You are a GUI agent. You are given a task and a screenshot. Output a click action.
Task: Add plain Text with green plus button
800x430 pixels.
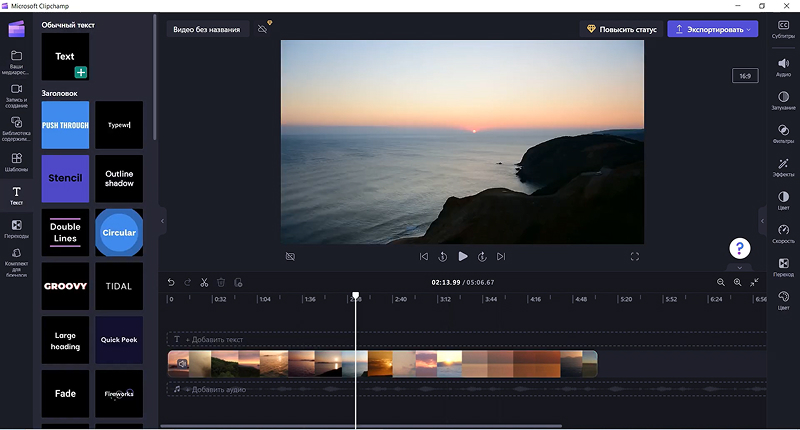81,72
